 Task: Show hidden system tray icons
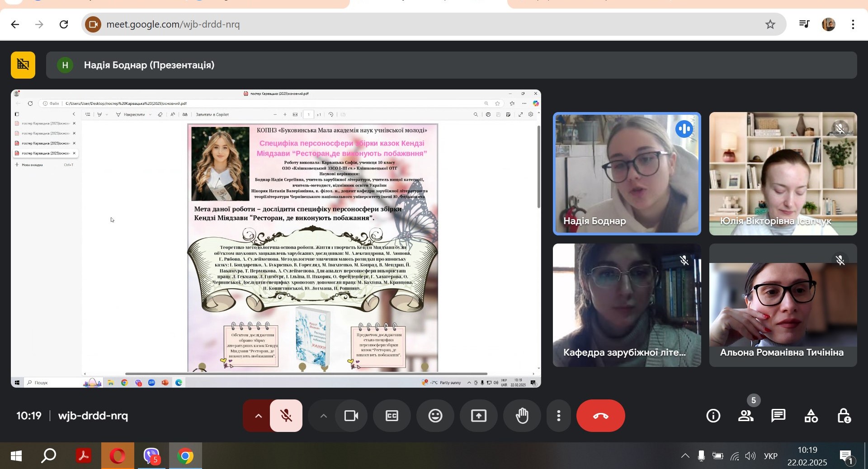(x=685, y=456)
